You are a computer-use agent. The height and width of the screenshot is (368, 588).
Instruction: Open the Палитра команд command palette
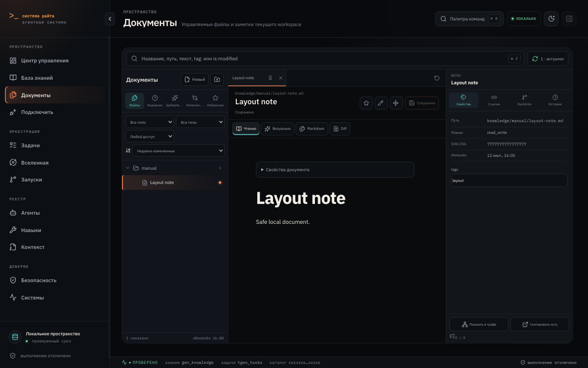(x=469, y=19)
